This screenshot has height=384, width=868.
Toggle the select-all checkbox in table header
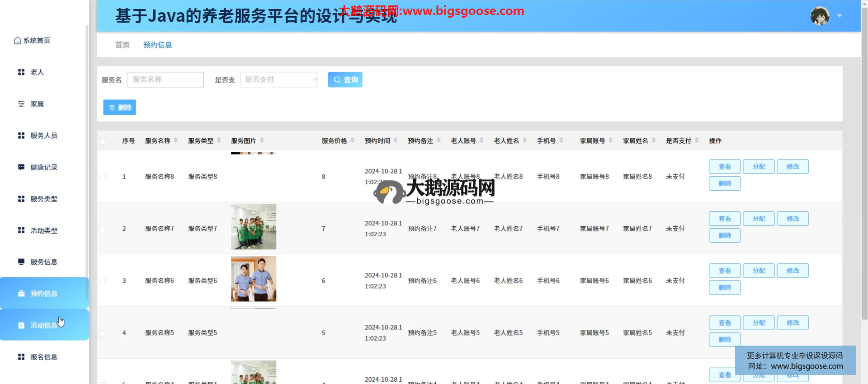103,141
